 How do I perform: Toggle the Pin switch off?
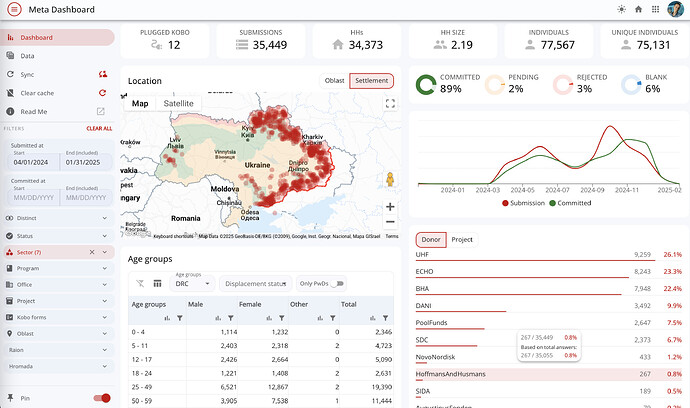tap(102, 398)
